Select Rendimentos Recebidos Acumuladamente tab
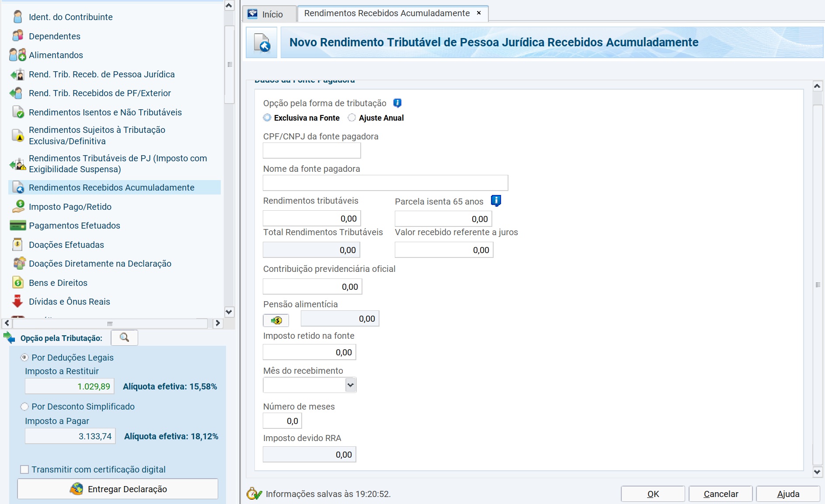 click(387, 13)
